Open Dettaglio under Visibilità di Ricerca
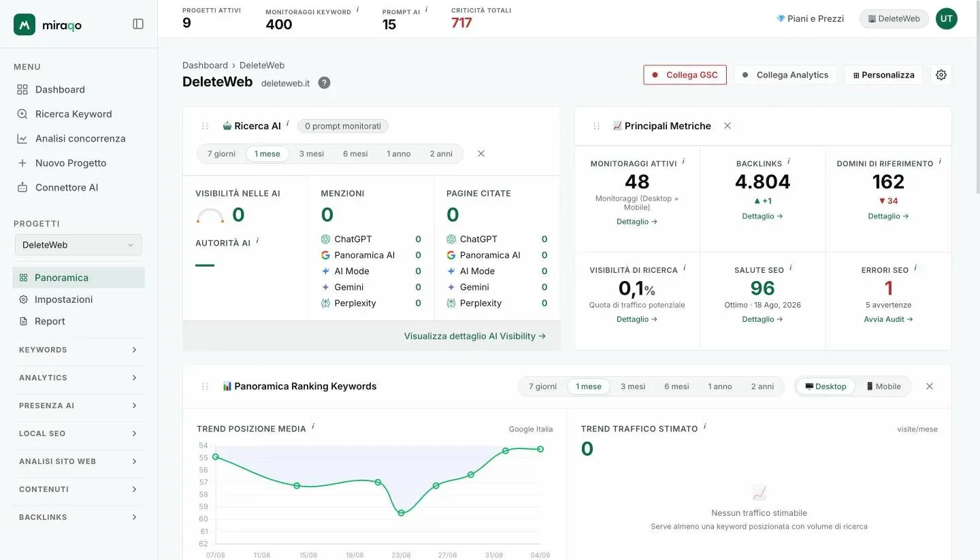 pyautogui.click(x=637, y=319)
